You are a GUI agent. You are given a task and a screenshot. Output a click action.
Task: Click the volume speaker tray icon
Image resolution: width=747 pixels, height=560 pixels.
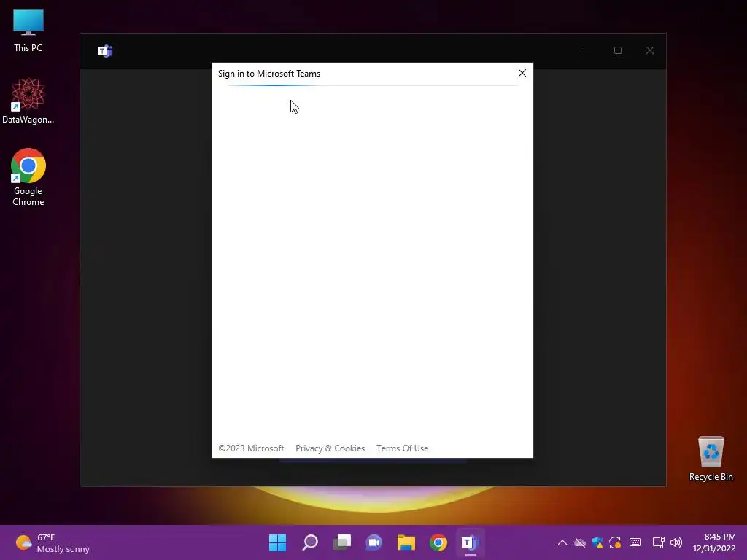click(x=676, y=542)
